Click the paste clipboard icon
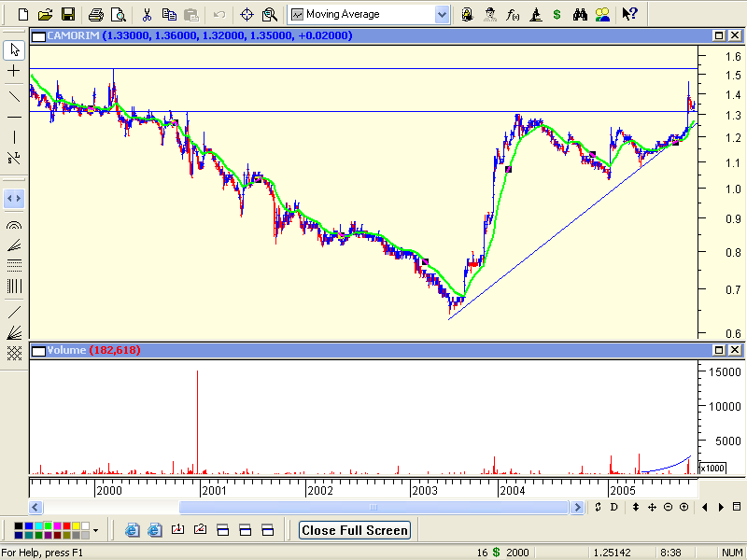This screenshot has width=747, height=560. pyautogui.click(x=191, y=15)
